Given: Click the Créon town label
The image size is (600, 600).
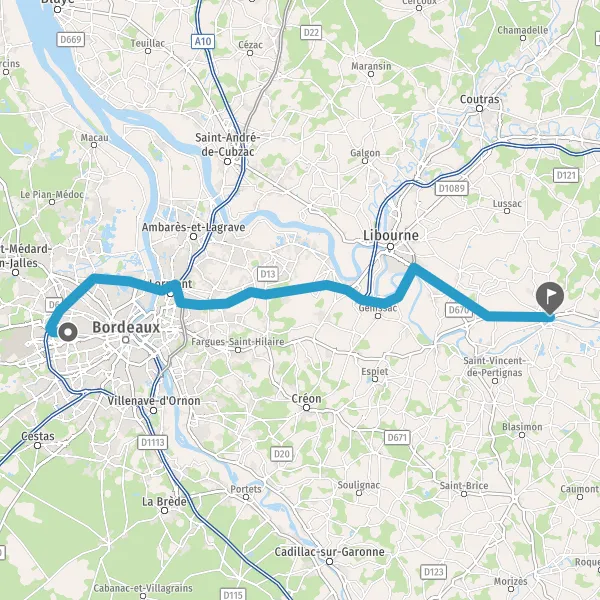Looking at the screenshot, I should point(307,398).
